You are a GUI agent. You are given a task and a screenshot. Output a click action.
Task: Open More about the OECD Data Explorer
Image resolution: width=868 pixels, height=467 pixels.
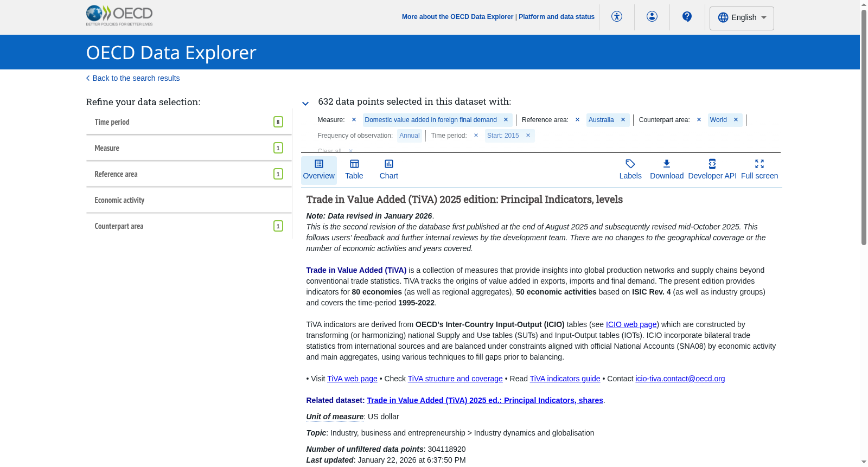tap(457, 17)
